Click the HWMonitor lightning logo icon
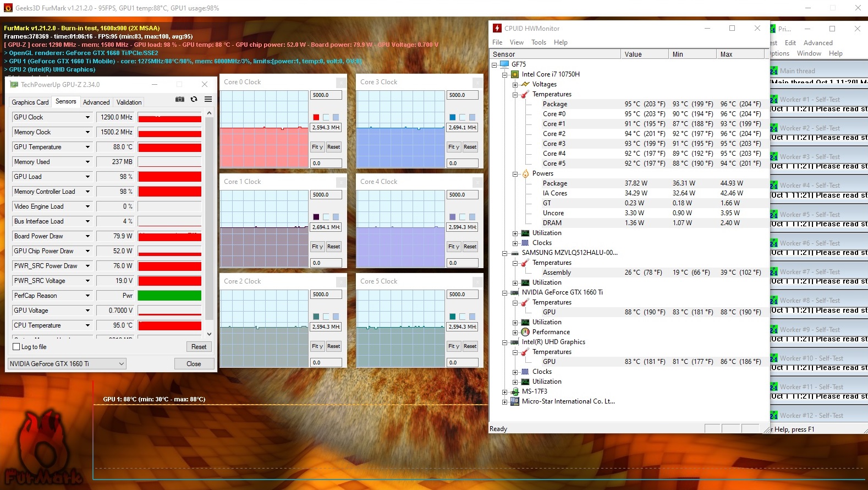The width and height of the screenshot is (868, 490). click(497, 28)
